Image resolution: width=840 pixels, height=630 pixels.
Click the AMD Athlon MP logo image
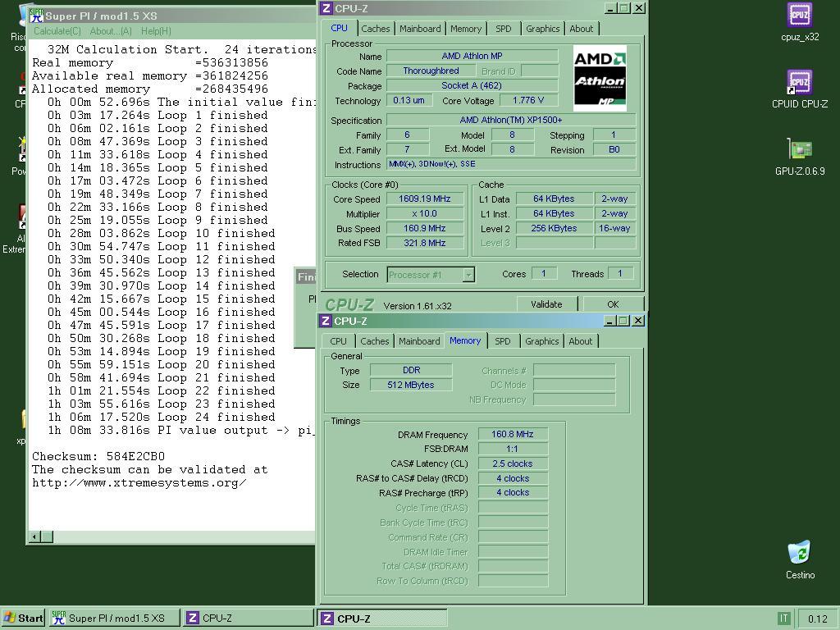tap(600, 78)
